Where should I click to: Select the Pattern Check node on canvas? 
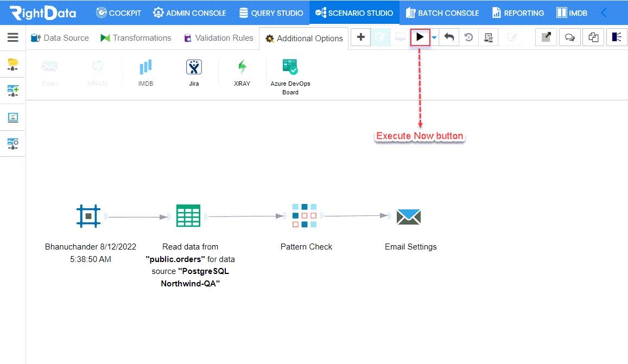coord(306,215)
